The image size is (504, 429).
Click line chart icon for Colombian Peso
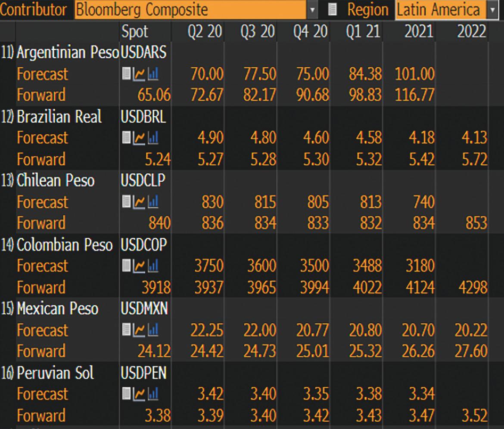140,266
